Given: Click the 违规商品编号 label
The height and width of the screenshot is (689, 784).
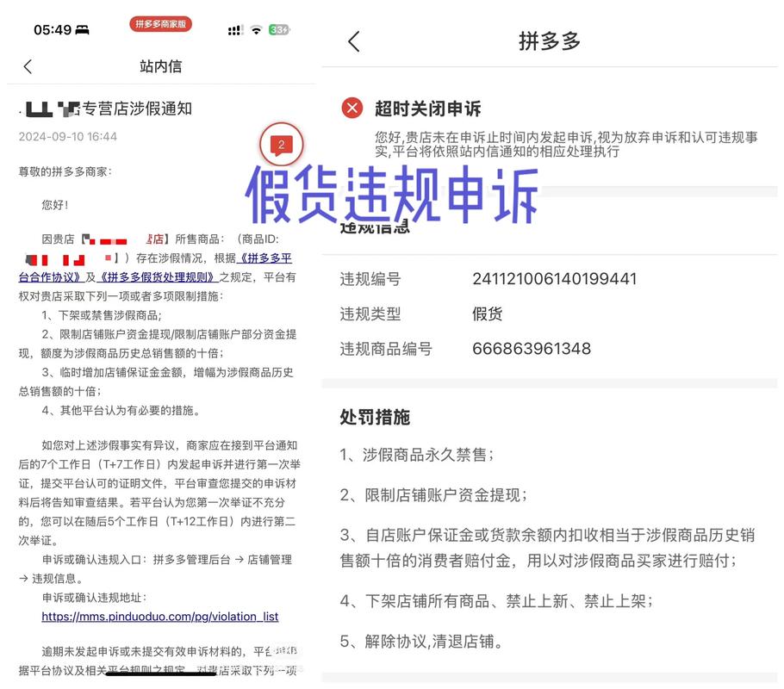Looking at the screenshot, I should [386, 349].
